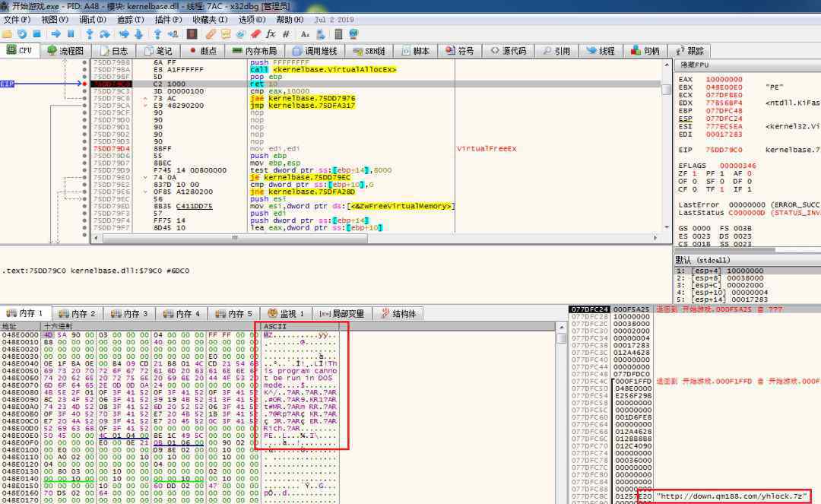
Task: Switch to the SEH链 tab
Action: 369,51
